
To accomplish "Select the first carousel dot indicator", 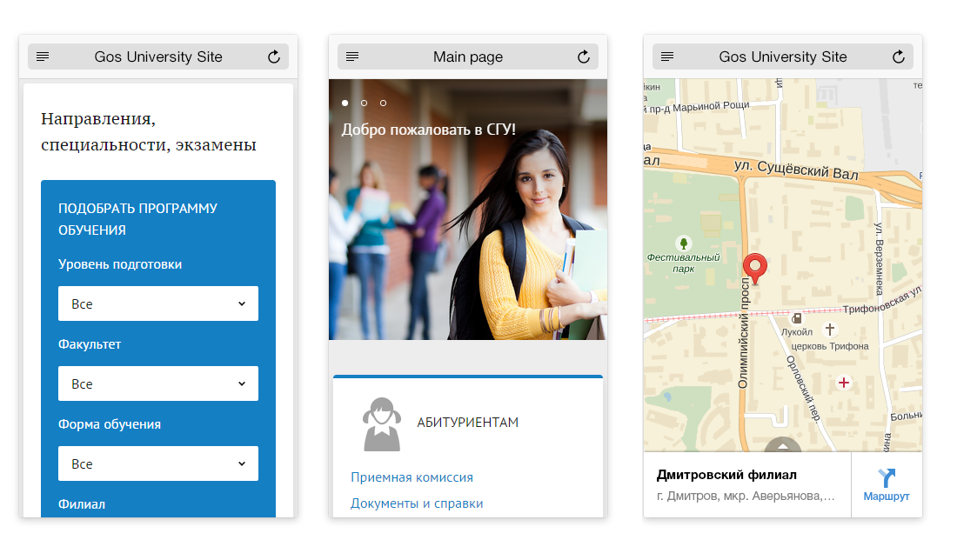I will (345, 103).
